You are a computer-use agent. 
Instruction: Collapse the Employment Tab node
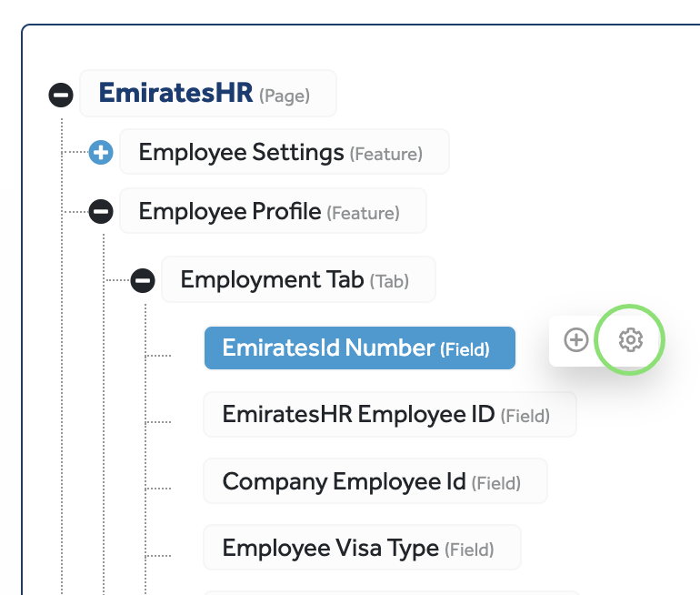pyautogui.click(x=143, y=280)
